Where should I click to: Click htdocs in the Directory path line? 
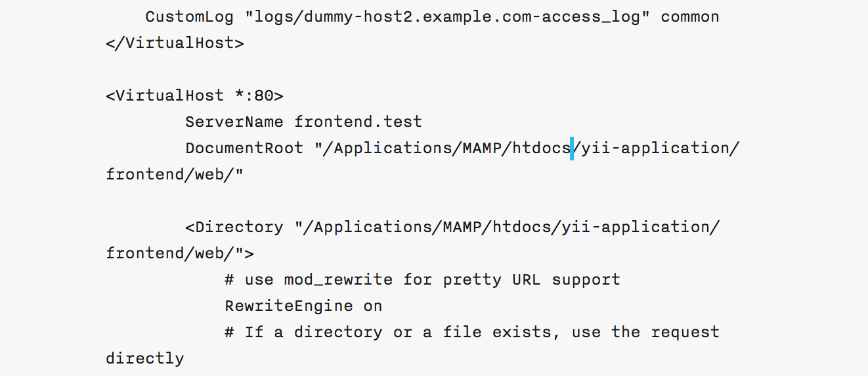[521, 227]
